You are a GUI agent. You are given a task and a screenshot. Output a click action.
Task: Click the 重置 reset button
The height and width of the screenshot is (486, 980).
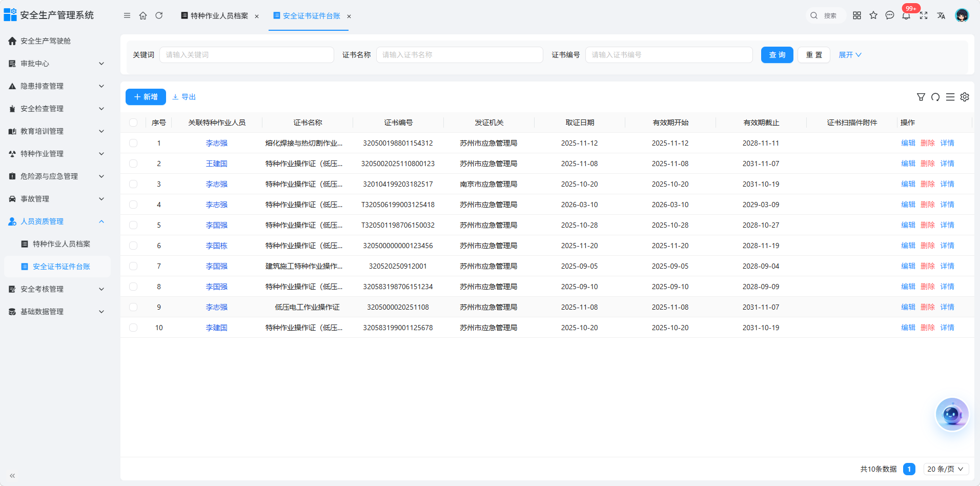814,55
